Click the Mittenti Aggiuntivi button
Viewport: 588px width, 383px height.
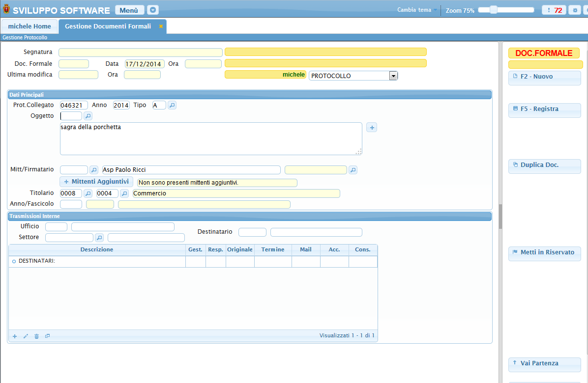tap(96, 182)
